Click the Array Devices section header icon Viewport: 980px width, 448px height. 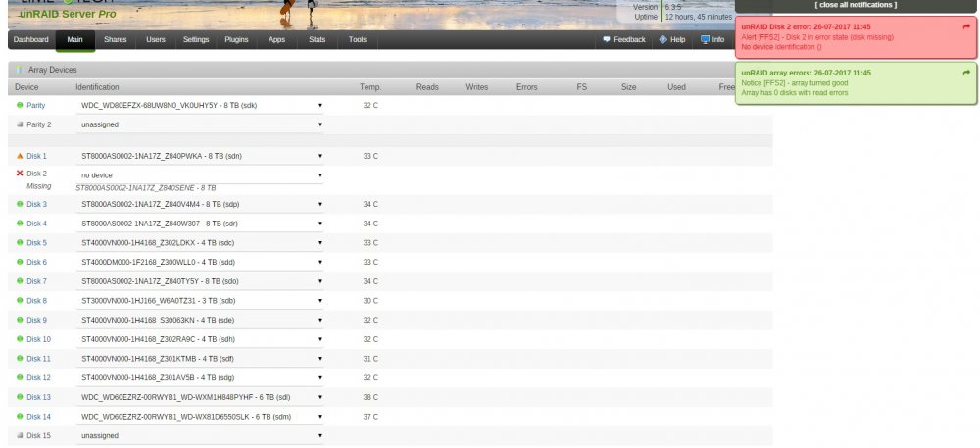pyautogui.click(x=20, y=70)
